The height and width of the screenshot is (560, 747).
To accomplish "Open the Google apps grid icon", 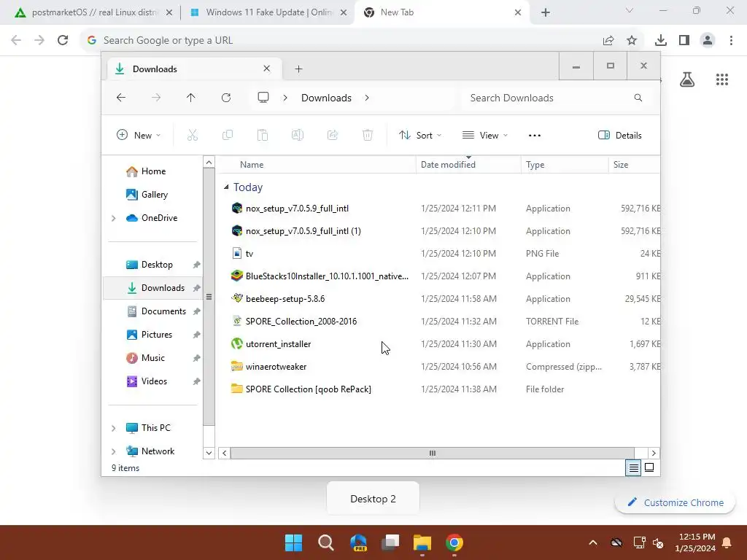I will 721,79.
